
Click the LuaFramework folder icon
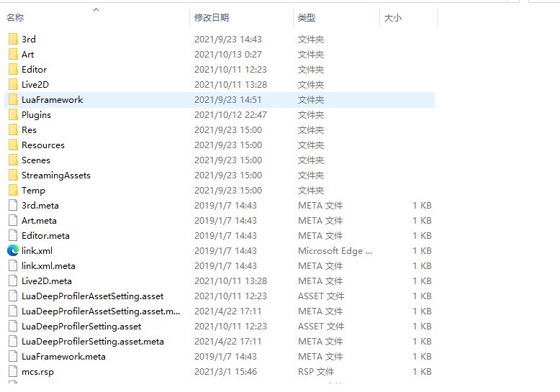tap(13, 99)
